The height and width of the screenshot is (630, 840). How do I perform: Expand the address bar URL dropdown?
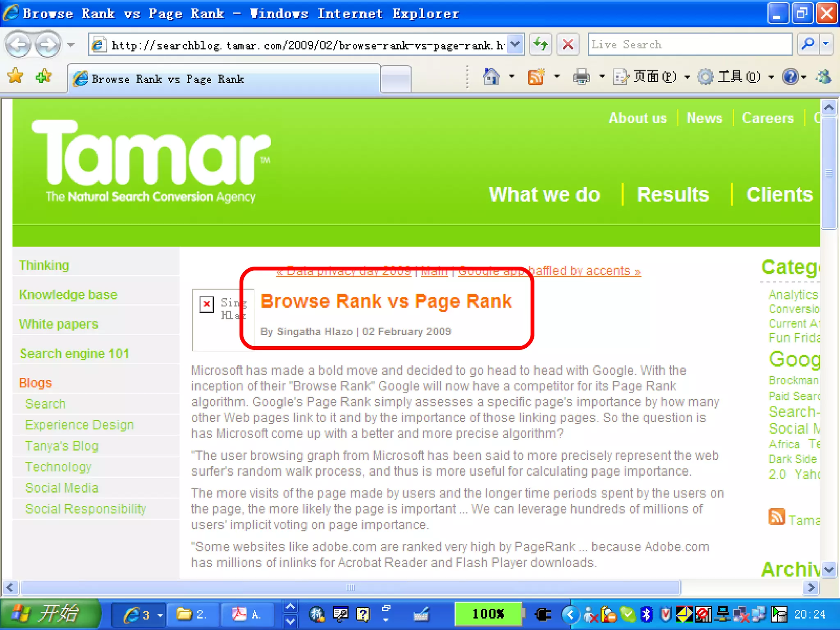click(x=515, y=44)
